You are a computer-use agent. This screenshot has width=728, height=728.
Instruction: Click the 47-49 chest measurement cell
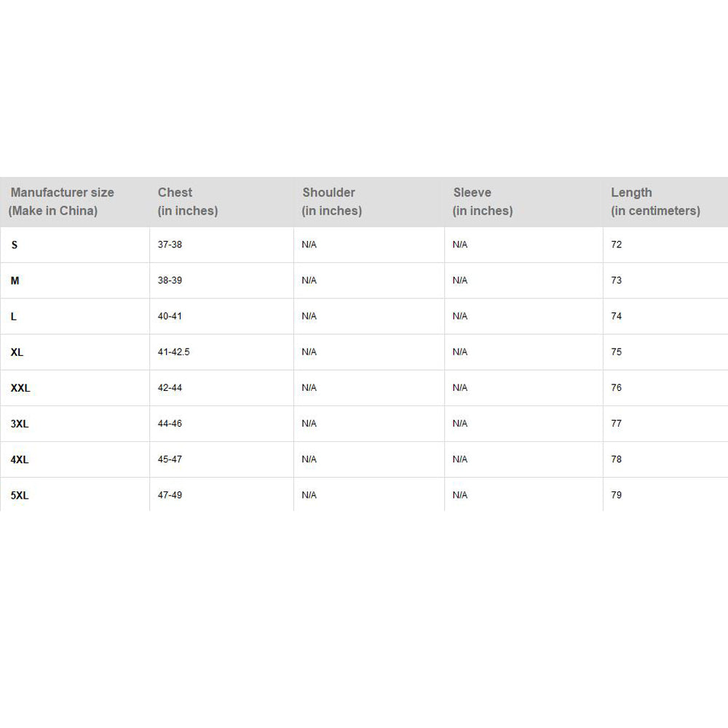click(170, 495)
